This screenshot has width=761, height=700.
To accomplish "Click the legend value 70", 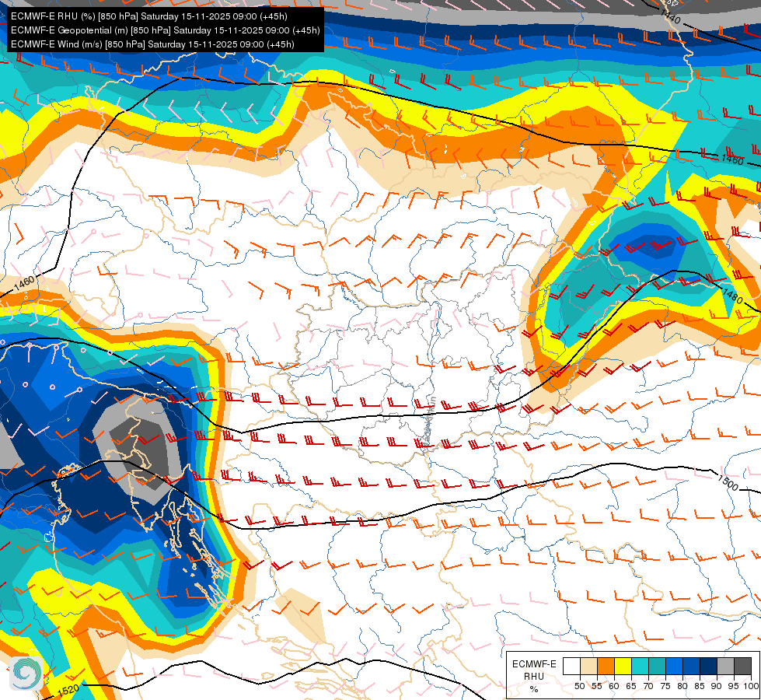I will pos(648,686).
